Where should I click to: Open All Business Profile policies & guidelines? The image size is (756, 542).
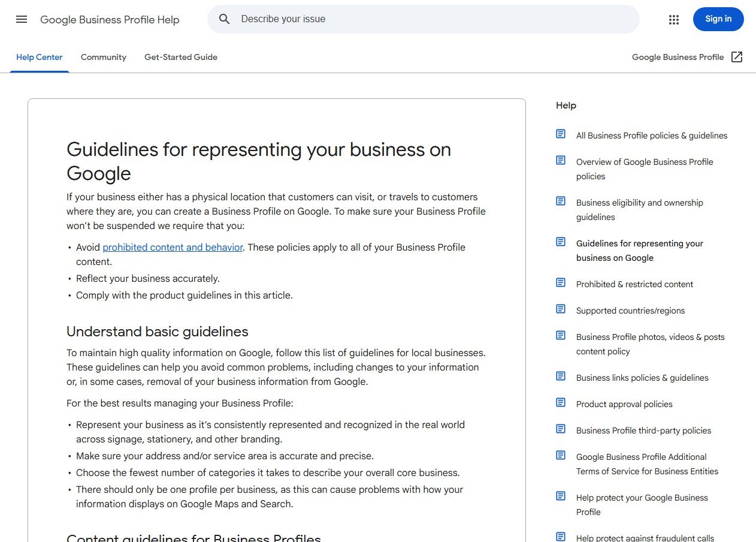coord(652,135)
